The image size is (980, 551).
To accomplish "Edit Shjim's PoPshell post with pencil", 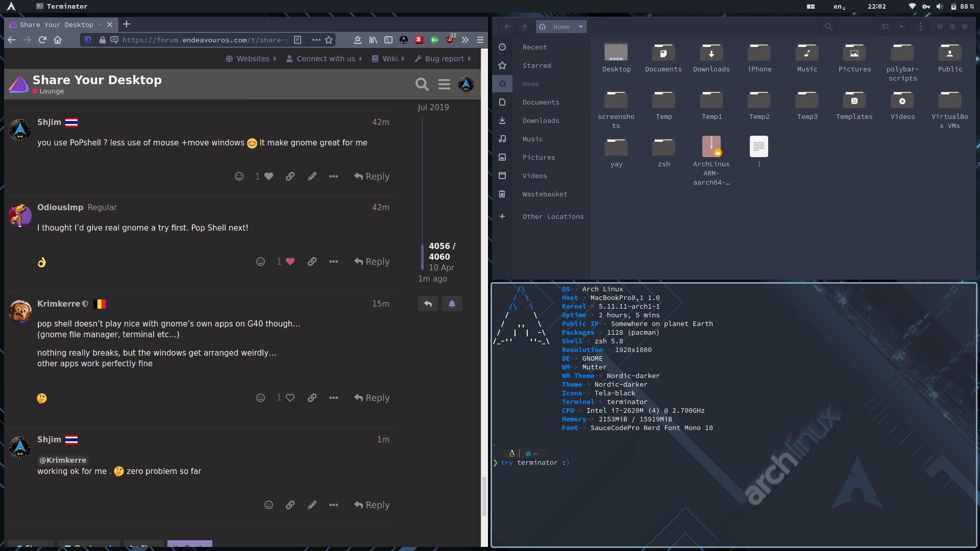I will [312, 177].
